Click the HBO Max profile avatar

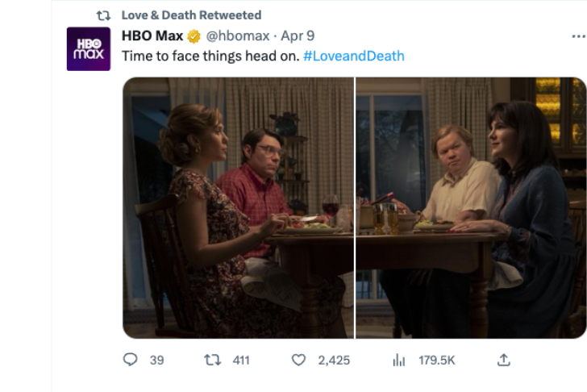(88, 49)
